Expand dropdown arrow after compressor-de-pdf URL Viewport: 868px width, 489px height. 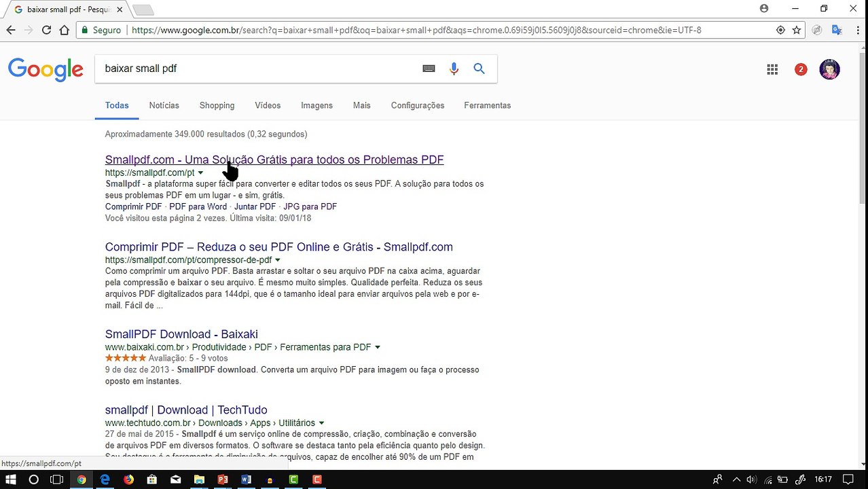[x=277, y=260]
